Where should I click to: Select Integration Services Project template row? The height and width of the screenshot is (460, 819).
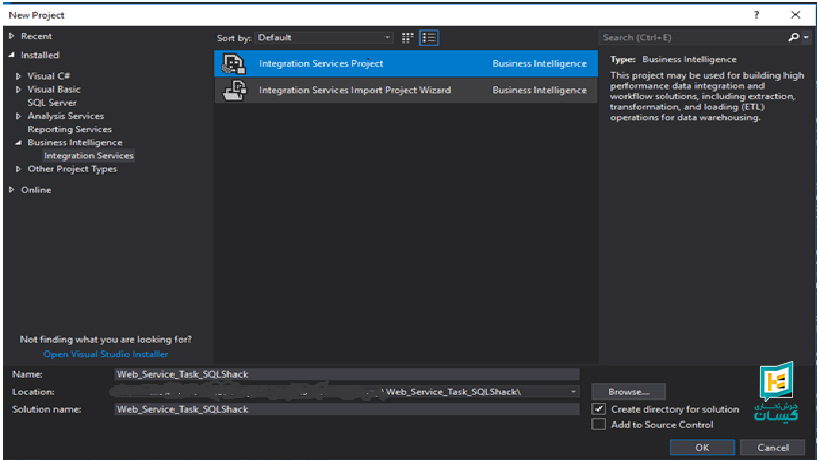[406, 64]
